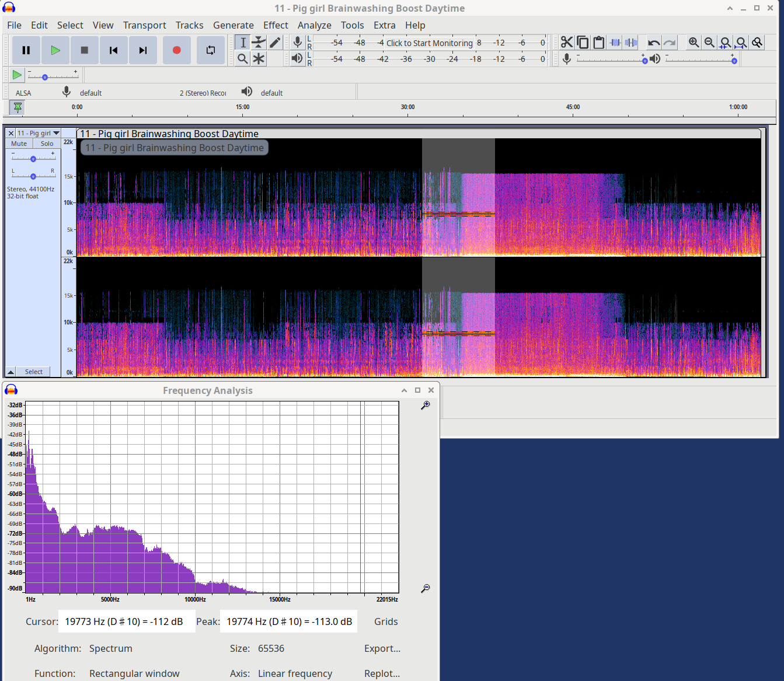Click the Export... button
Screen dimensions: 784x681
click(x=382, y=648)
